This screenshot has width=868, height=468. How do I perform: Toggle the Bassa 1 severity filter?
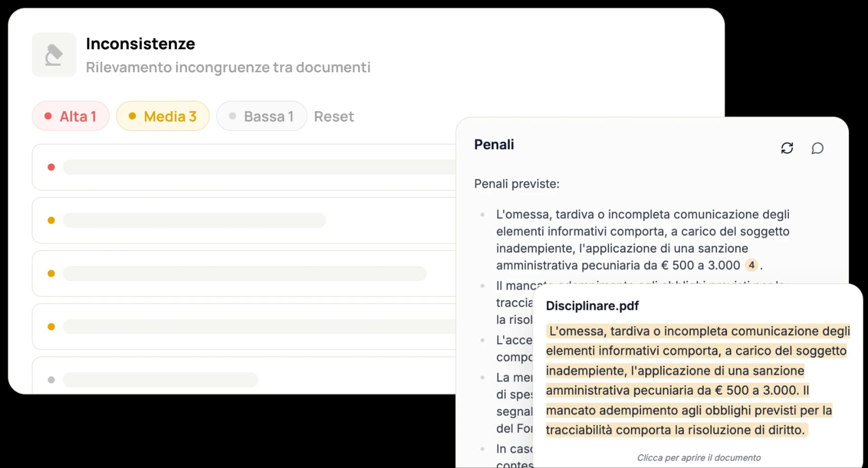tap(262, 116)
